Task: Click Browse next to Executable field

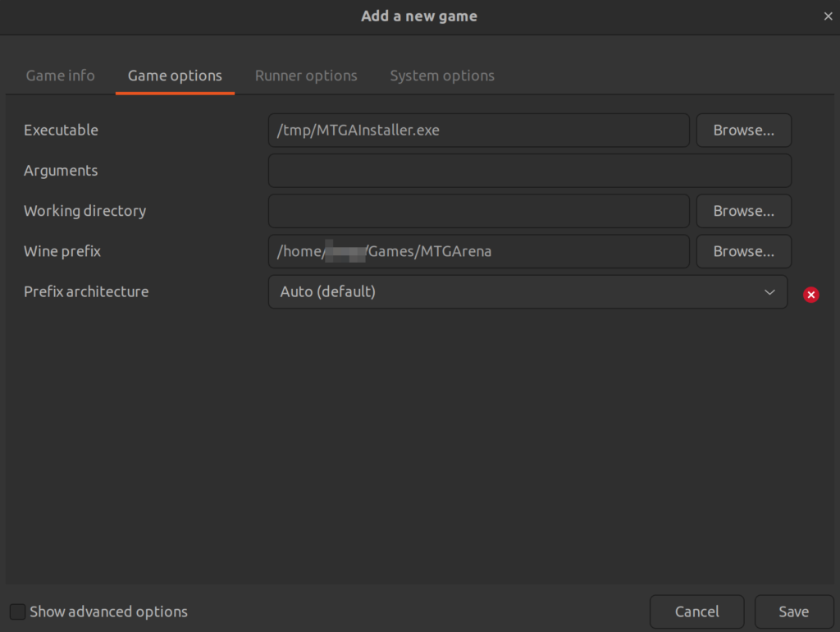Action: tap(743, 130)
